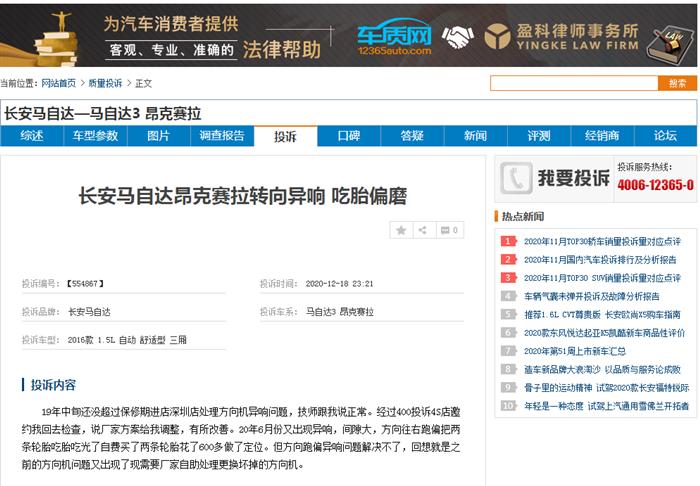The image size is (700, 486).
Task: Click complaint time 2020-12-18 23:21
Action: pyautogui.click(x=339, y=284)
